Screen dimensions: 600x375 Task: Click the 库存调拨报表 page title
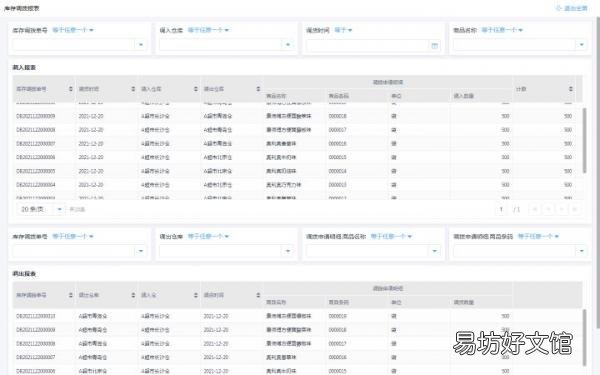(22, 8)
